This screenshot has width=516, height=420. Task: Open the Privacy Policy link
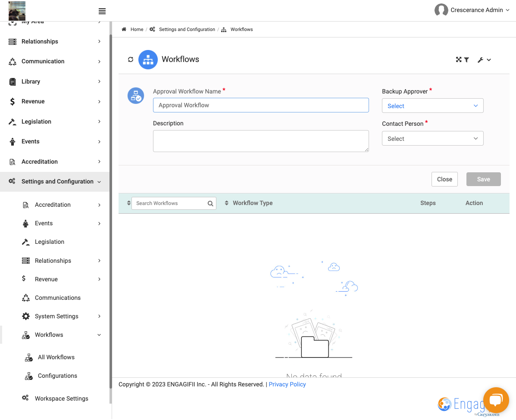click(x=287, y=384)
